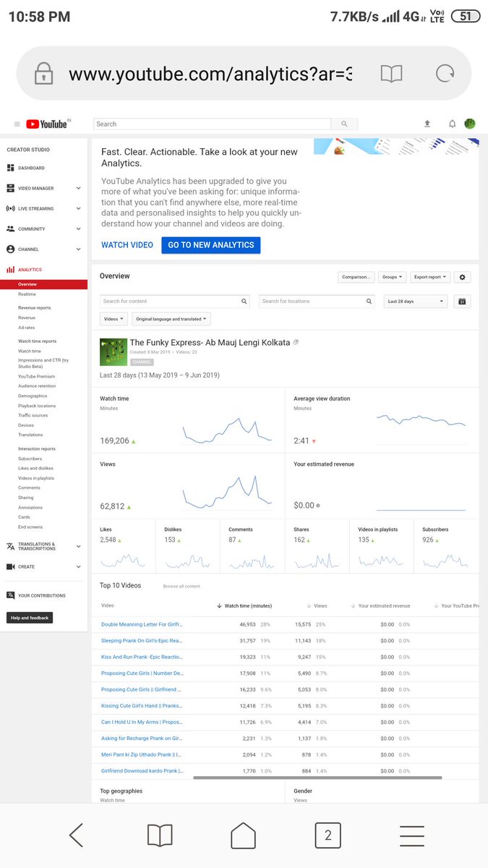Open the upload video icon
This screenshot has height=868, width=488.
tap(427, 124)
